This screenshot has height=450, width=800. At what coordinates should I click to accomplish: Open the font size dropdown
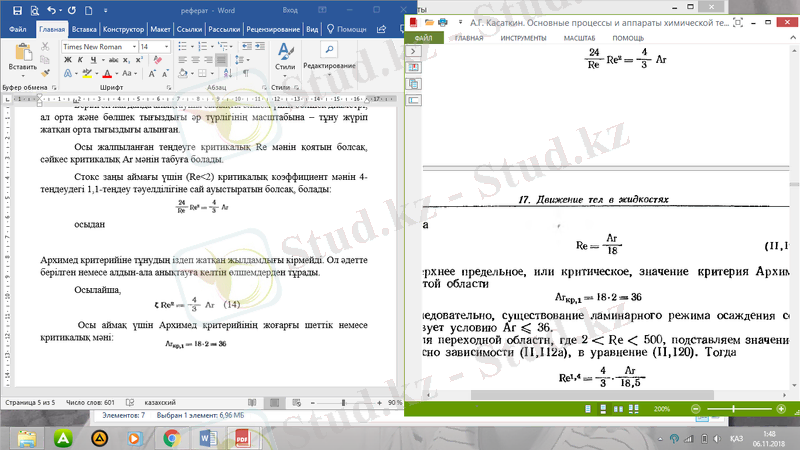(166, 47)
